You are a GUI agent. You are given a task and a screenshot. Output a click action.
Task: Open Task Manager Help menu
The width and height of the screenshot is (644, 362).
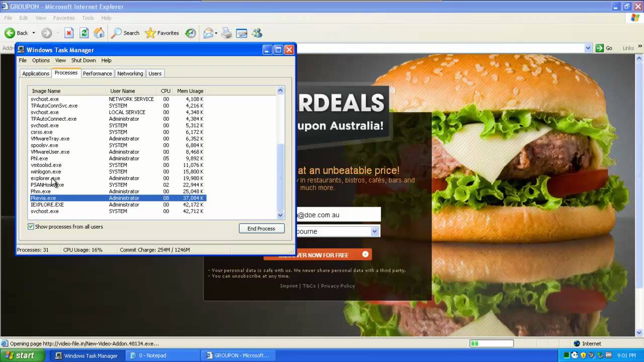click(106, 60)
